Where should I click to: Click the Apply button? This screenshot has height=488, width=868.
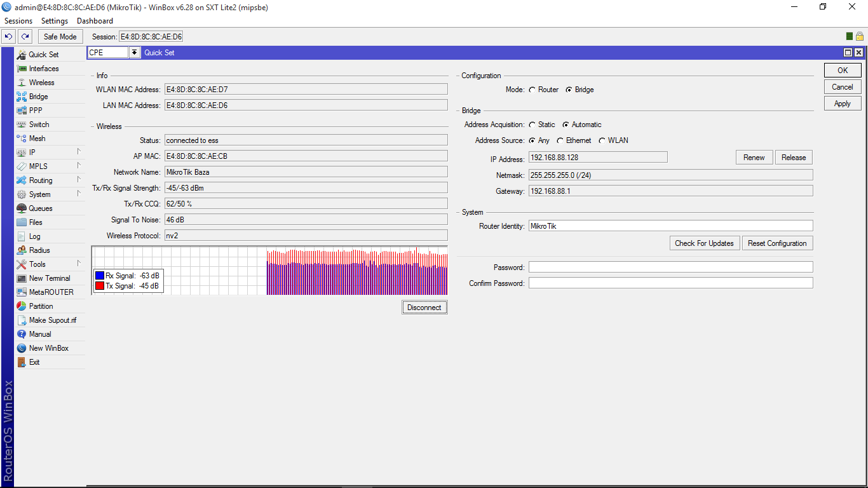click(843, 104)
